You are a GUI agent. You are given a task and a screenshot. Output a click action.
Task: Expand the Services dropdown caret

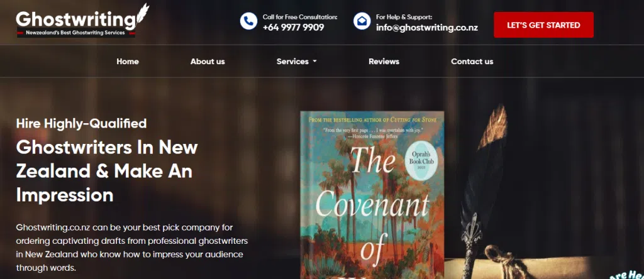(x=314, y=62)
